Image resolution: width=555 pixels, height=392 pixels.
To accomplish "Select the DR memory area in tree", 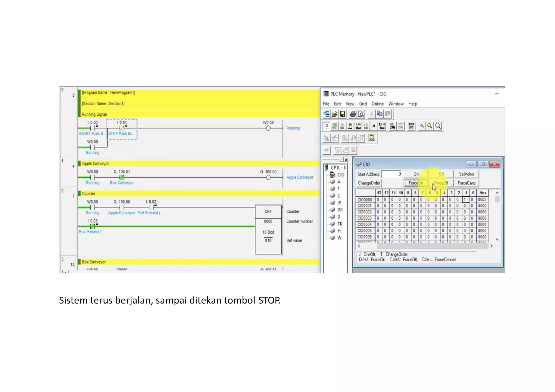I will click(x=340, y=210).
